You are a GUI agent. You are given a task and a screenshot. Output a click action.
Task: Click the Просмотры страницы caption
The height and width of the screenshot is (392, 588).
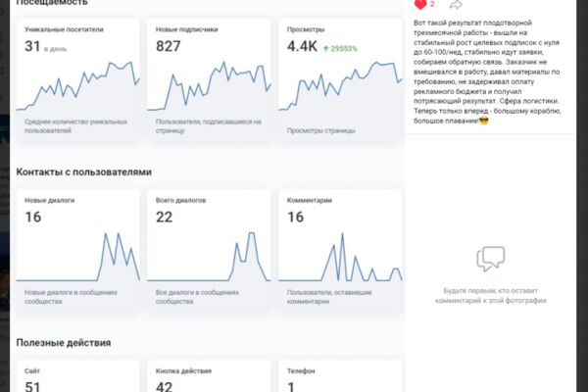(321, 130)
